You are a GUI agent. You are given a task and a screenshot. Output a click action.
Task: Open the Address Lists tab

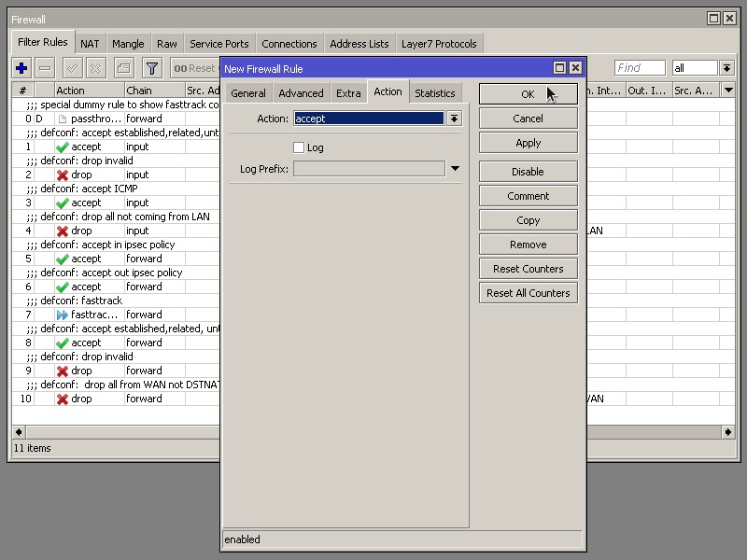click(x=359, y=44)
